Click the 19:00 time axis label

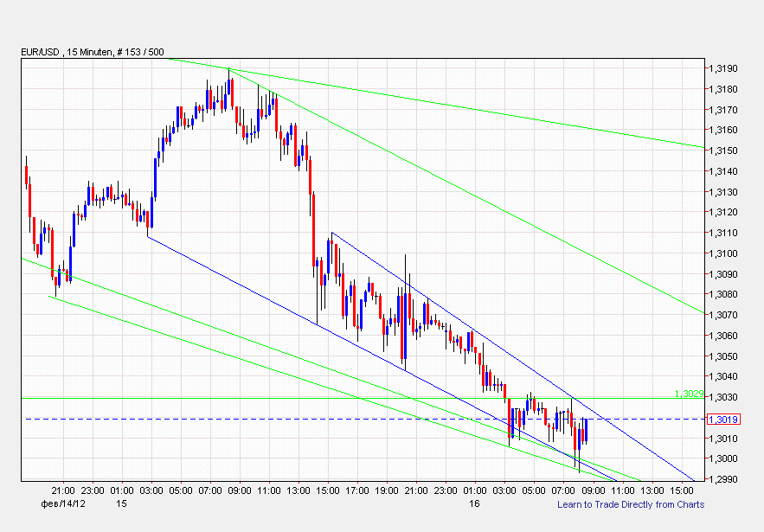click(x=387, y=491)
